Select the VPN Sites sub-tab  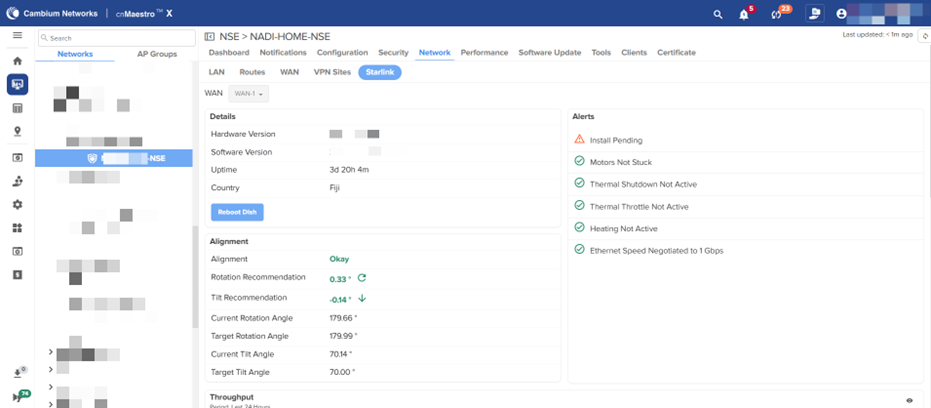[x=332, y=72]
